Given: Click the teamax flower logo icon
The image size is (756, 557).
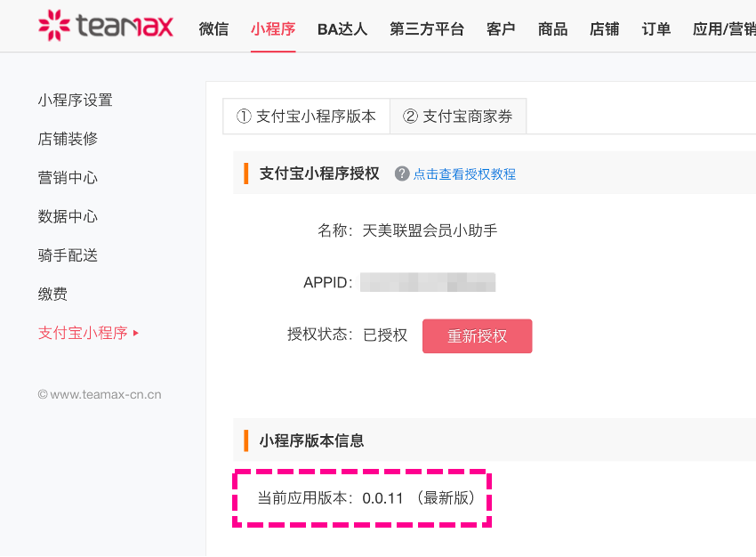Looking at the screenshot, I should [x=54, y=26].
